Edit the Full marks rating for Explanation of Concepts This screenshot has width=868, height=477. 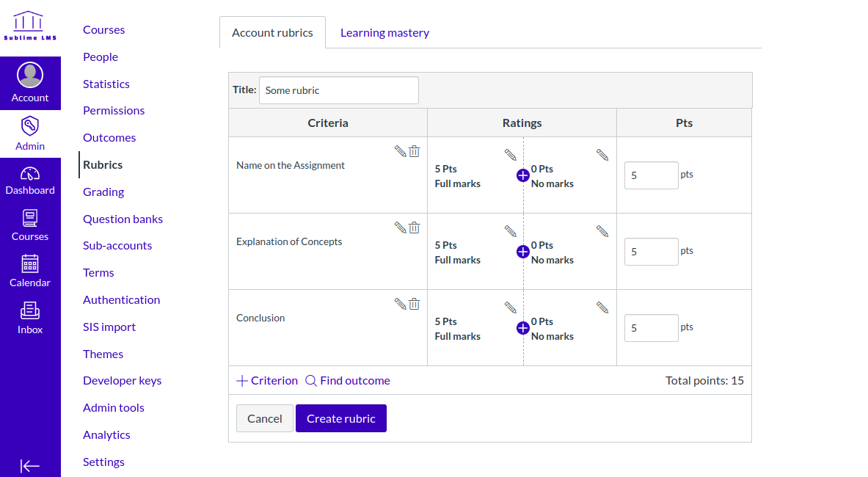[x=511, y=231]
